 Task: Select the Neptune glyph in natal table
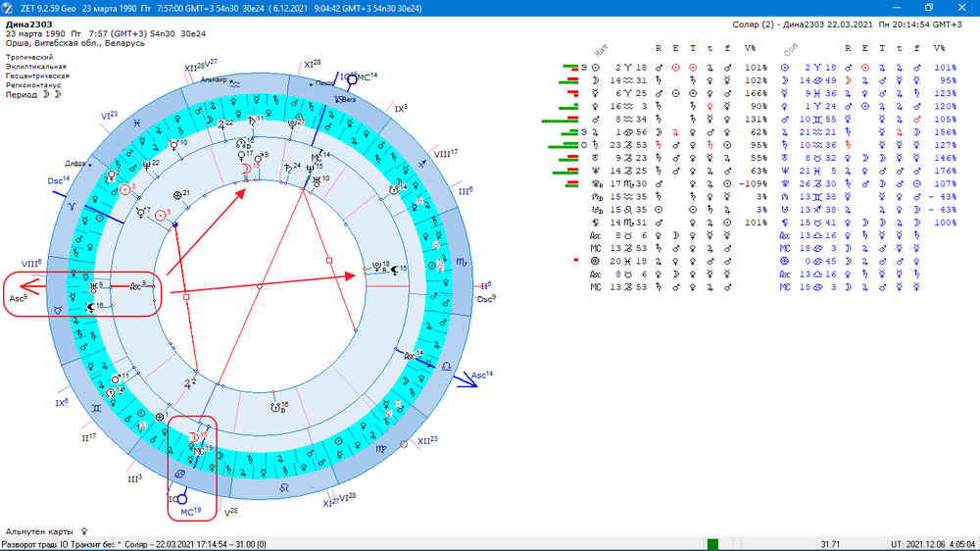point(596,171)
